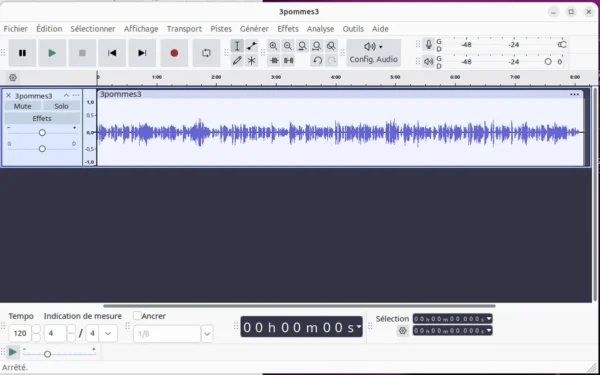The image size is (600, 375).
Task: Open the time signature denominator dropdown
Action: coord(108,333)
